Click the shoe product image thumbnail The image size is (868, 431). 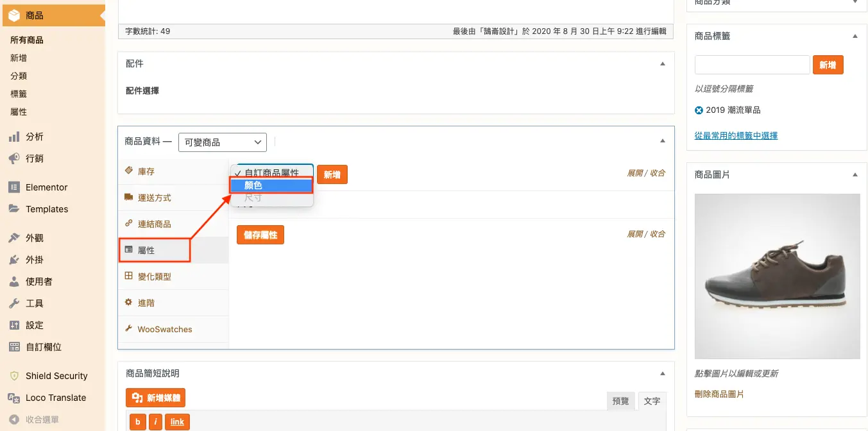pyautogui.click(x=777, y=276)
